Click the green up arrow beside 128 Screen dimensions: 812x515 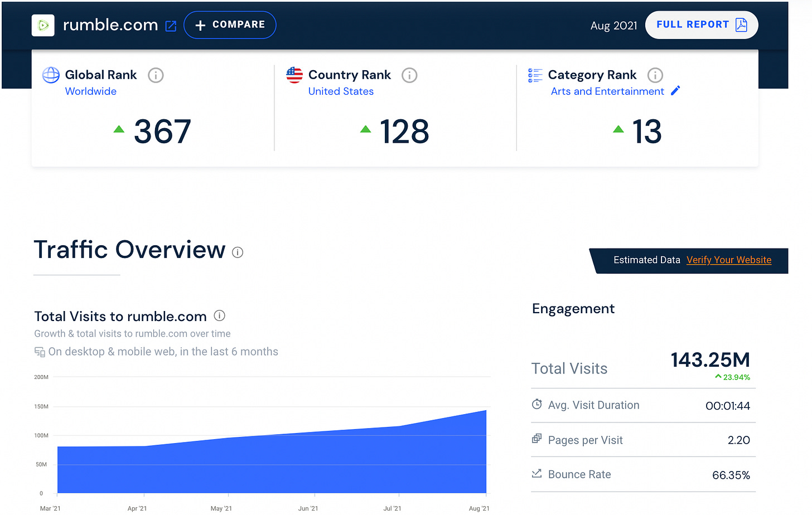click(x=365, y=129)
